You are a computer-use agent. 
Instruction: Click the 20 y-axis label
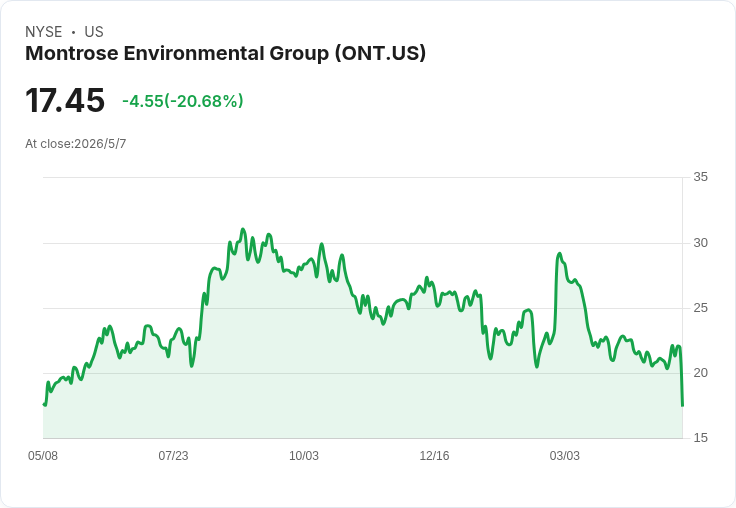point(700,373)
